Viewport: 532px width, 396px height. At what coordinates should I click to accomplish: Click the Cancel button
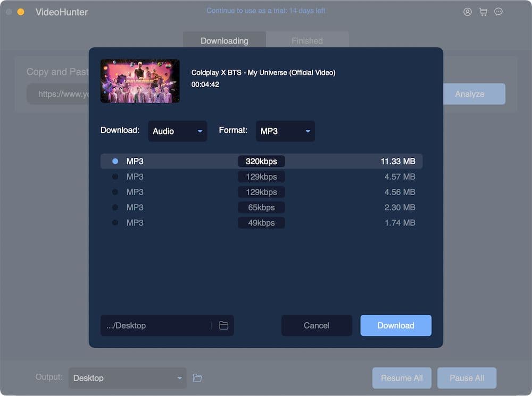coord(317,325)
